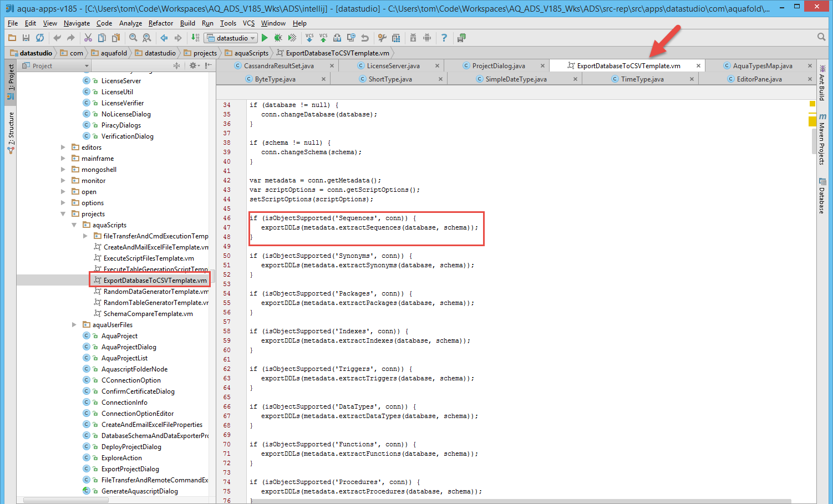Screen dimensions: 833x504
Task: Collapse the projects folder
Action: click(63, 214)
